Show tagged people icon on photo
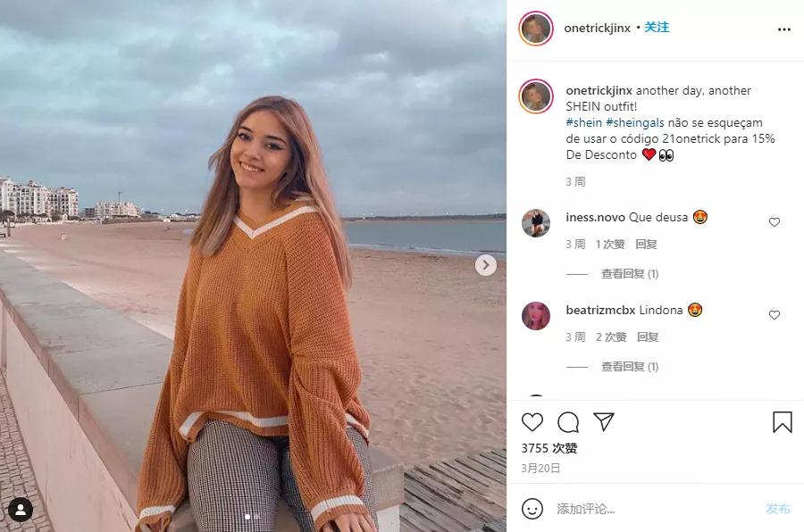804x532 pixels. 21,509
